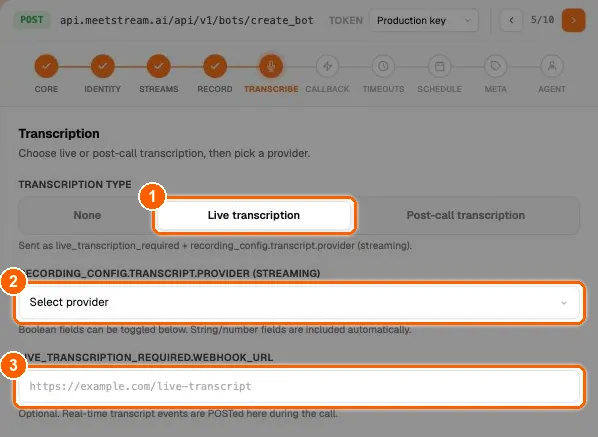Click the RECORD step label
The height and width of the screenshot is (437, 598).
pos(215,89)
